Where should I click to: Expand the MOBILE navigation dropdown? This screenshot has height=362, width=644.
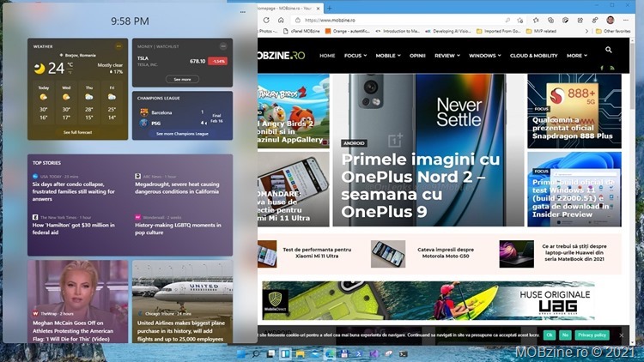388,56
